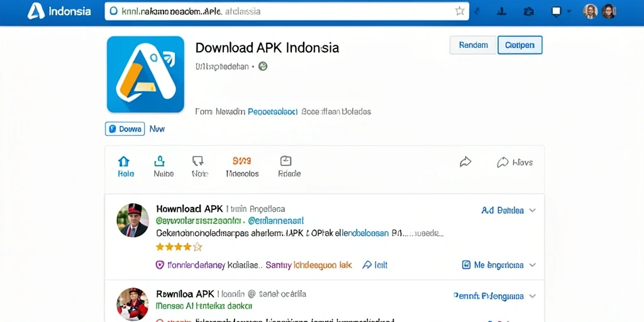644x322 pixels.
Task: Click the Indonsia logo in header
Action: pyautogui.click(x=59, y=11)
